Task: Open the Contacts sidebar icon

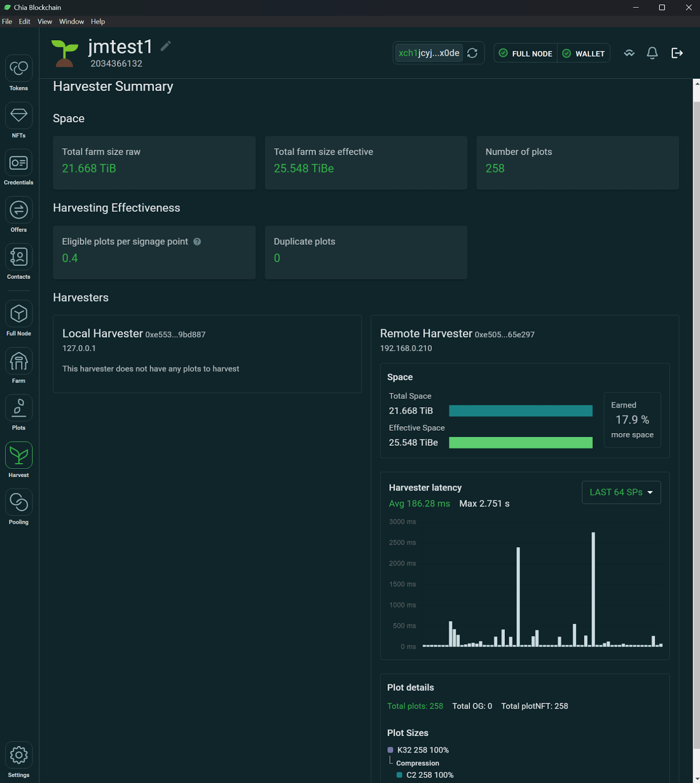Action: coord(19,257)
